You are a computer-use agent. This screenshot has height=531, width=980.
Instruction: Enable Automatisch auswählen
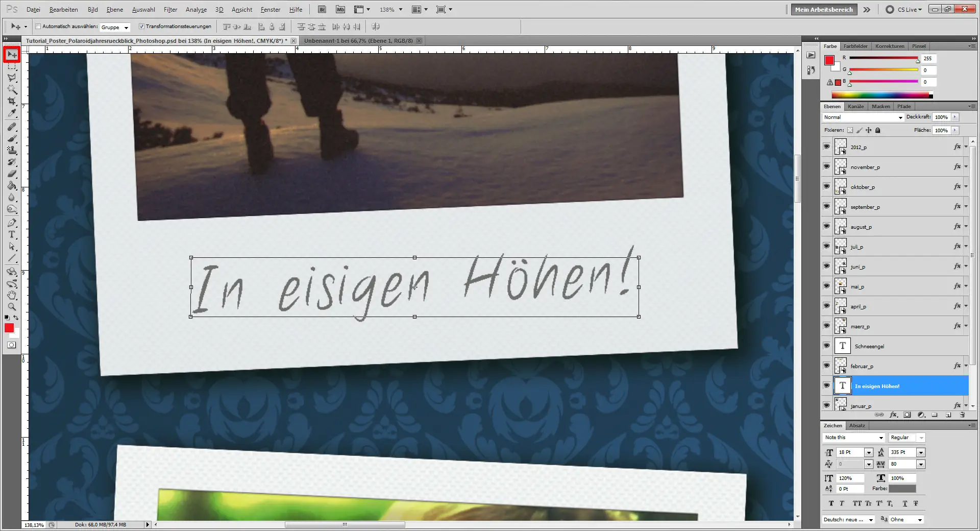pyautogui.click(x=38, y=26)
